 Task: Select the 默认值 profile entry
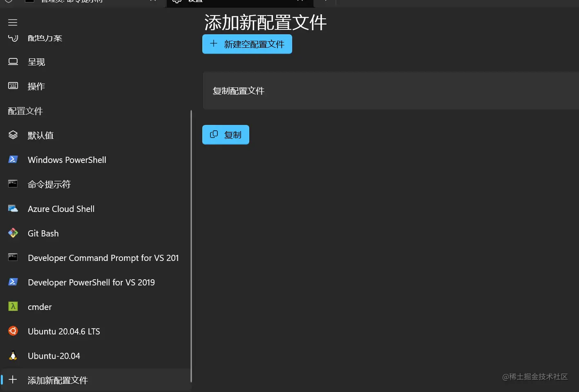coord(96,135)
